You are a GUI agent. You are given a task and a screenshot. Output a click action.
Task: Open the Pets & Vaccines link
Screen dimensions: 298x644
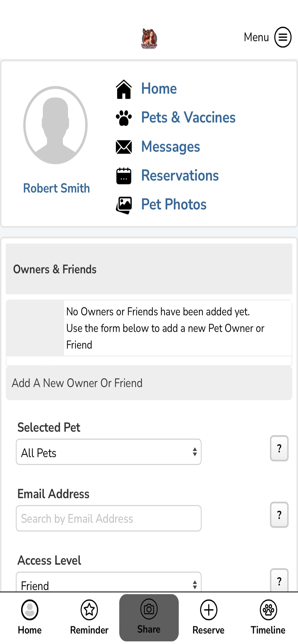[188, 117]
